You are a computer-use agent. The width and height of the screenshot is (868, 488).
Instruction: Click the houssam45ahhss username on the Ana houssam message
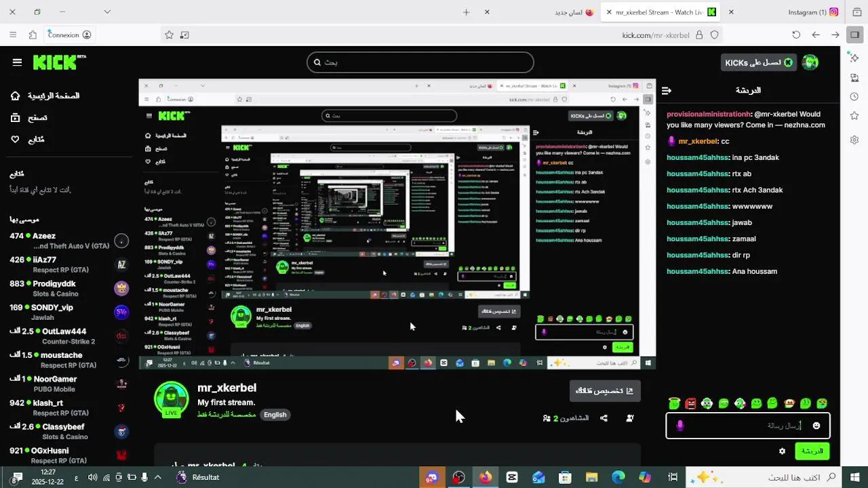tap(698, 271)
